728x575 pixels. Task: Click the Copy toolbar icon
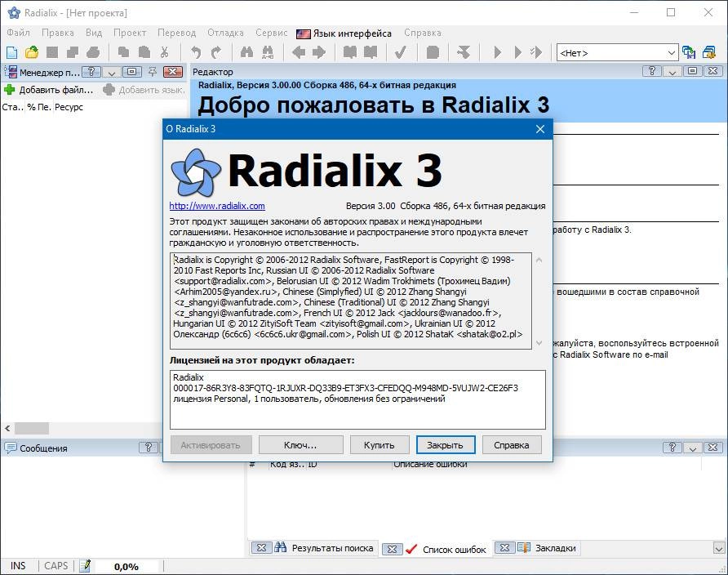click(x=123, y=52)
